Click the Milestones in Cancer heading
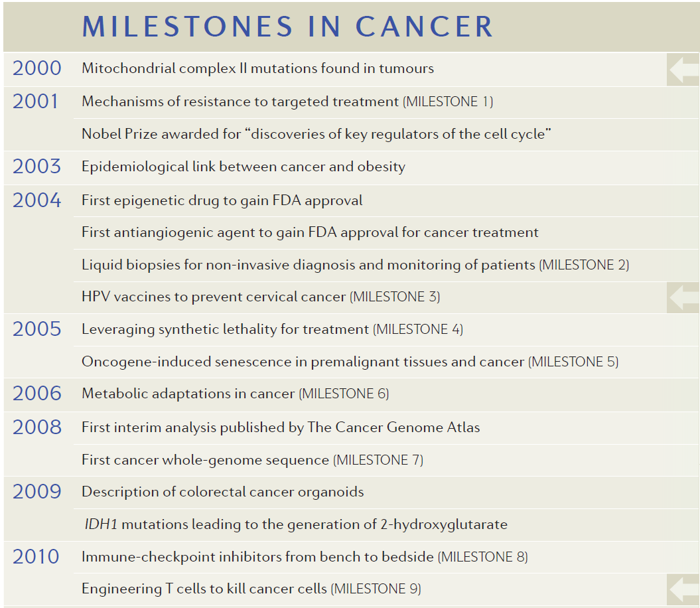Screen dimensions: 700x608 287,27
